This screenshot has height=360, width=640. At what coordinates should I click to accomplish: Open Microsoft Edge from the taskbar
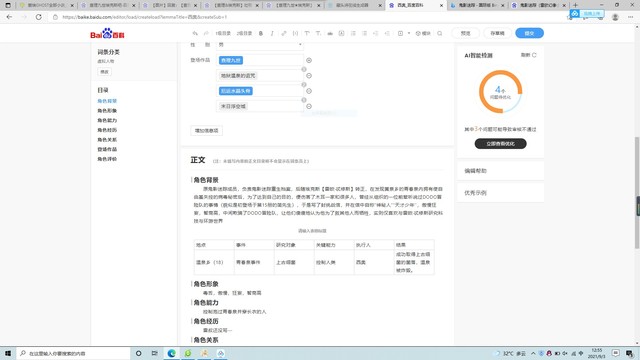point(171,353)
